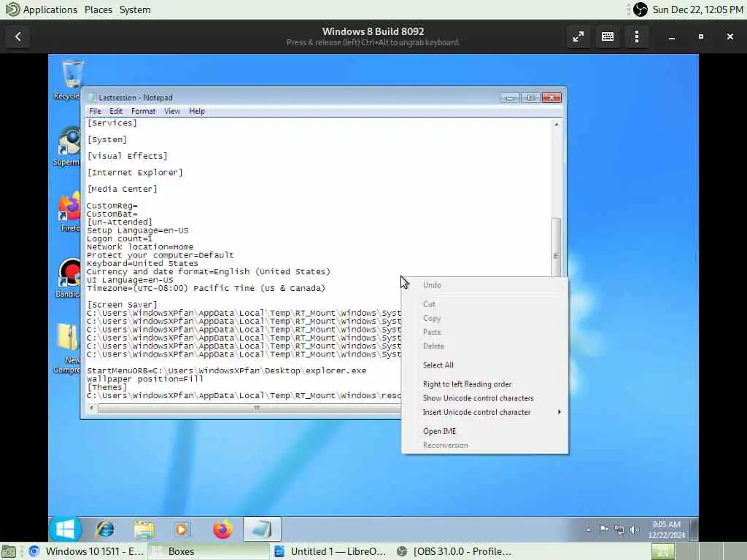
Task: Minimize the Notepad window
Action: click(510, 98)
